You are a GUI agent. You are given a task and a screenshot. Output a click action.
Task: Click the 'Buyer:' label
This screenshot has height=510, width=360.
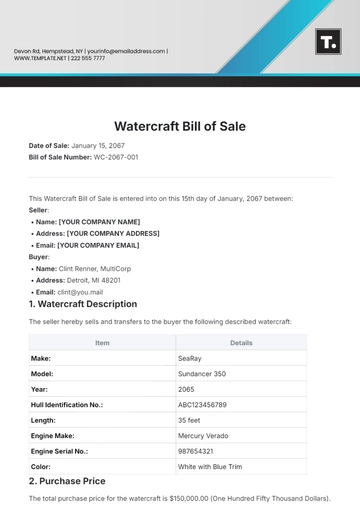coord(39,257)
